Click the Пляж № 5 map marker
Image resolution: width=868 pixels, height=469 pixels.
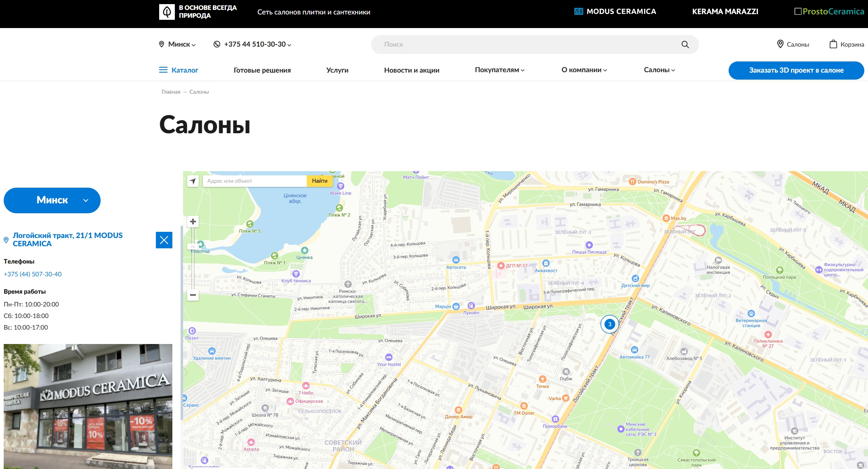(x=250, y=224)
